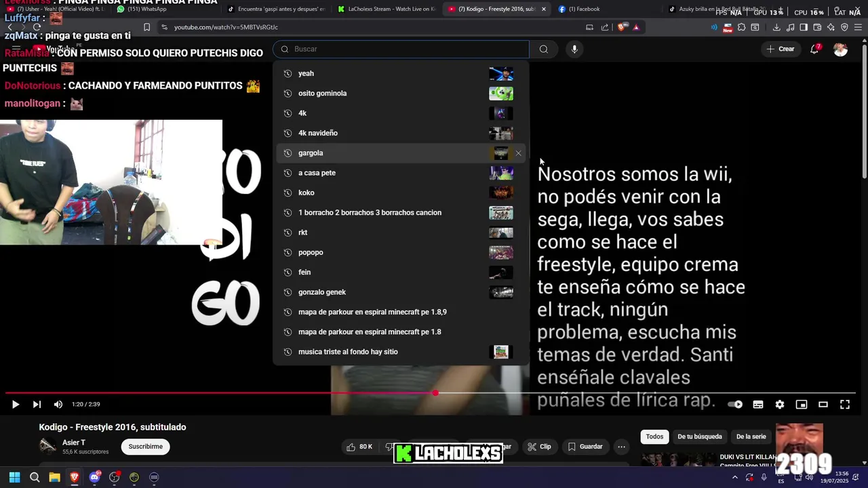The height and width of the screenshot is (488, 868).
Task: Open the Asier T channel link
Action: 74,443
